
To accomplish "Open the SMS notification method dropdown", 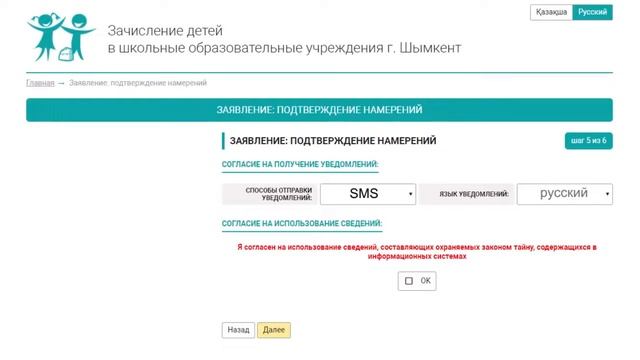I will click(x=368, y=194).
